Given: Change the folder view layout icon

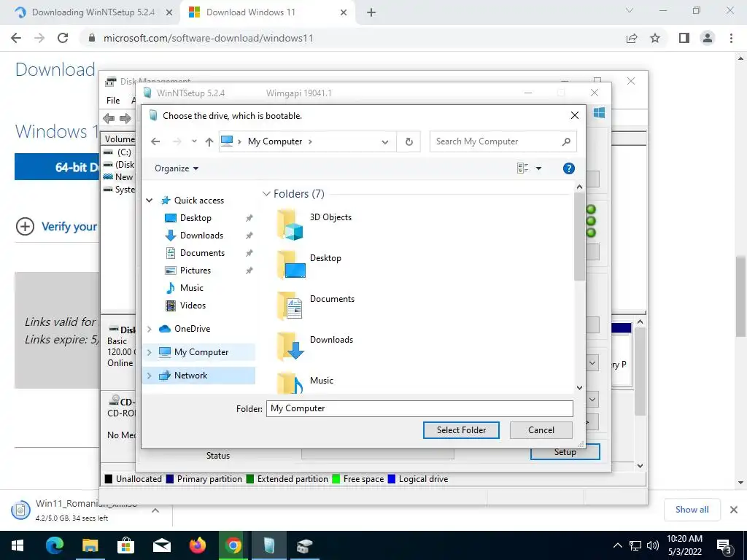Looking at the screenshot, I should [522, 168].
